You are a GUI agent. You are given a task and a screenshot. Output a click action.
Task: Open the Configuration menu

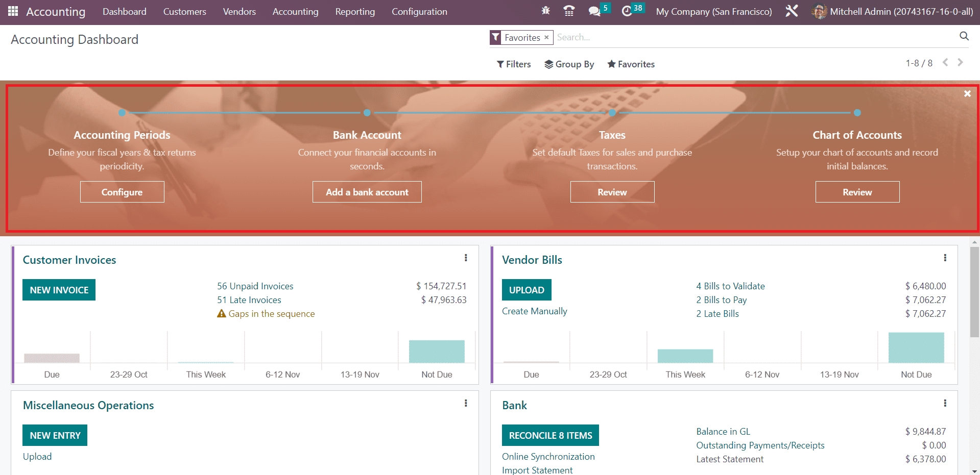click(x=419, y=12)
